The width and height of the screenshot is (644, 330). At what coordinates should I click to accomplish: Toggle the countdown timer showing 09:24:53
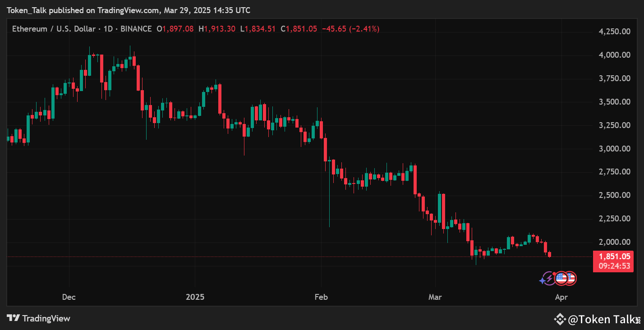tap(613, 266)
